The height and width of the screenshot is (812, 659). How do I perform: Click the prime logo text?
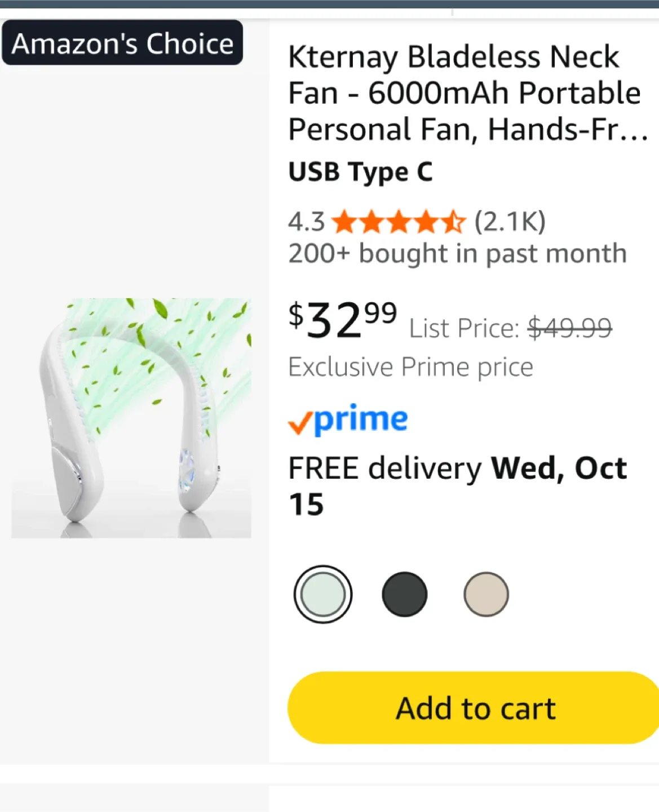point(361,419)
